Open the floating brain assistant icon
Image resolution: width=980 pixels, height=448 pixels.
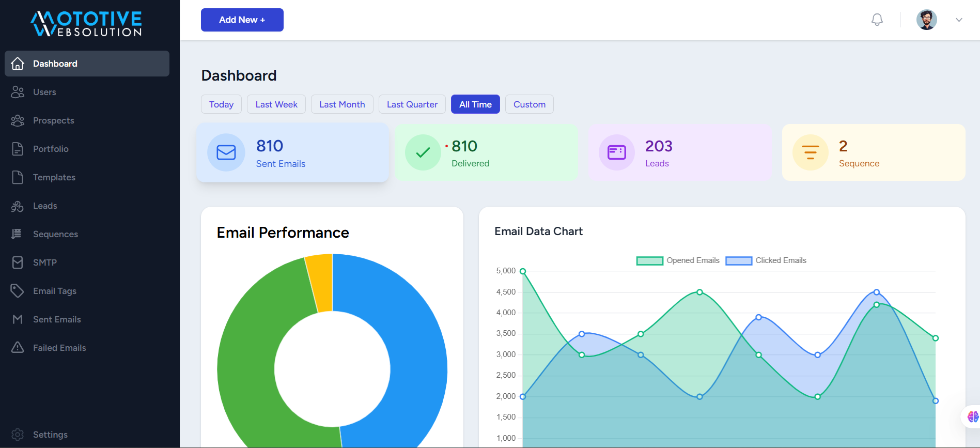point(972,416)
